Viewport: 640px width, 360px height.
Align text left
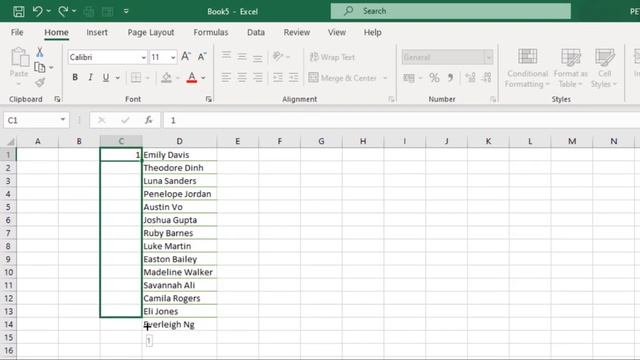tap(226, 77)
